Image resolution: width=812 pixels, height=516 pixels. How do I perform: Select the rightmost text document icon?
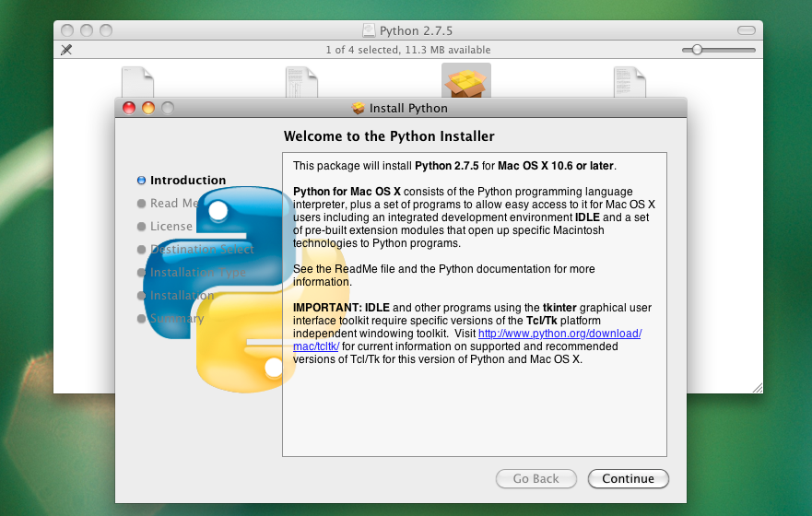[x=630, y=82]
